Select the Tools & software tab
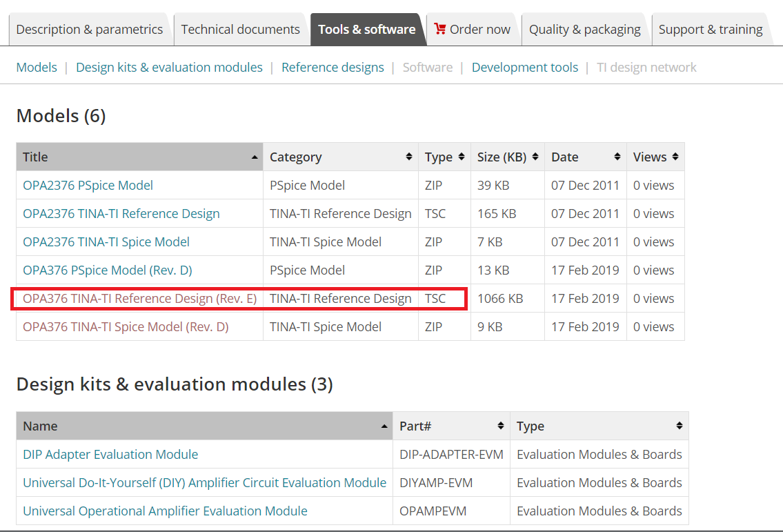 point(367,30)
